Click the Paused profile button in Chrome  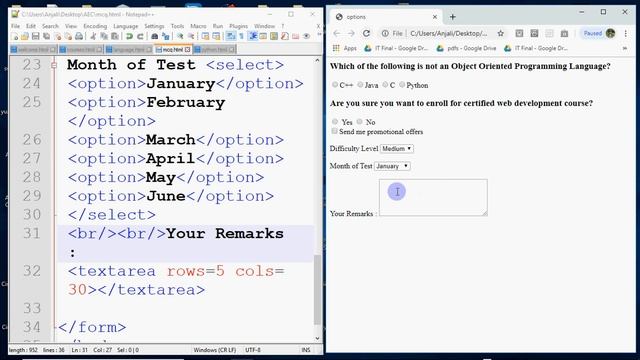598,33
